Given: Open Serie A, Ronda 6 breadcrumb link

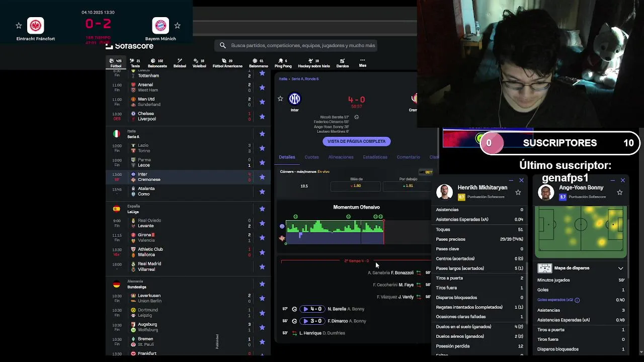Looking at the screenshot, I should pos(305,79).
